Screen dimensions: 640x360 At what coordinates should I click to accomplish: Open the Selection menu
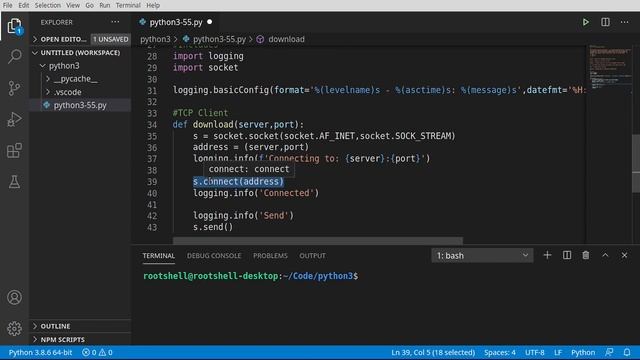[x=48, y=5]
